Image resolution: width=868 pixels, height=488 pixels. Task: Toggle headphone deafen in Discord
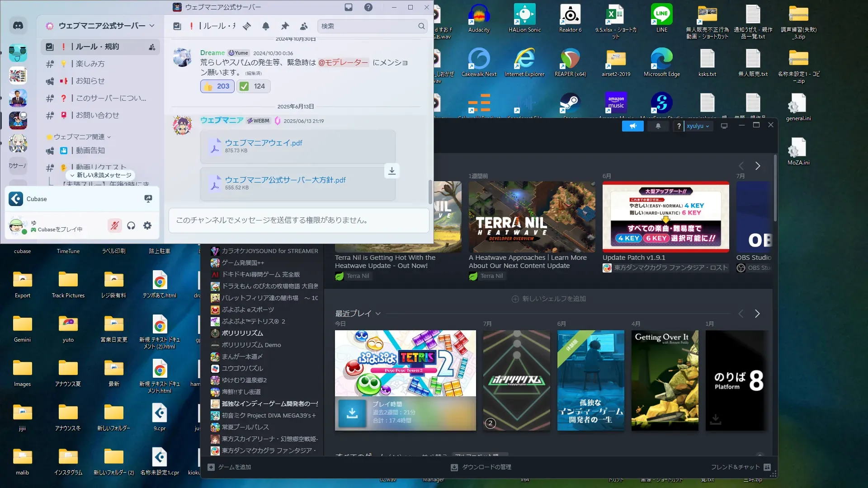click(131, 225)
